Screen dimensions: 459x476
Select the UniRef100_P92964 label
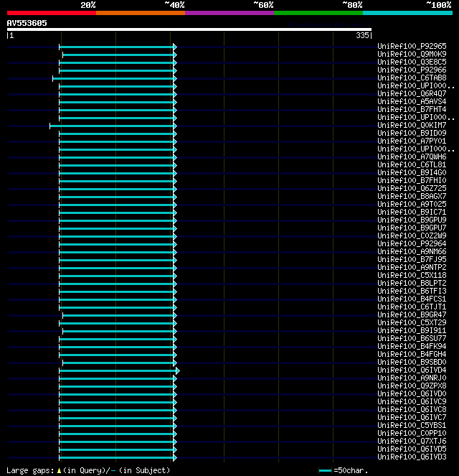pyautogui.click(x=412, y=243)
